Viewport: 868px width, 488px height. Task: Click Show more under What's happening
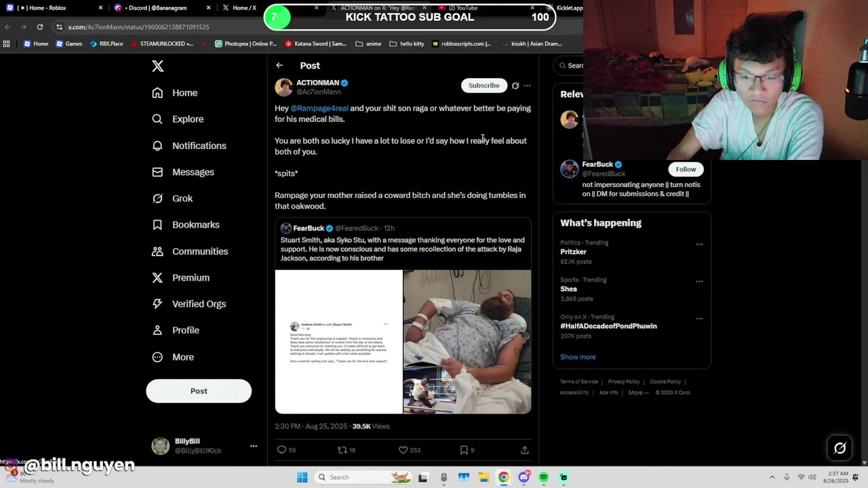[x=578, y=357]
